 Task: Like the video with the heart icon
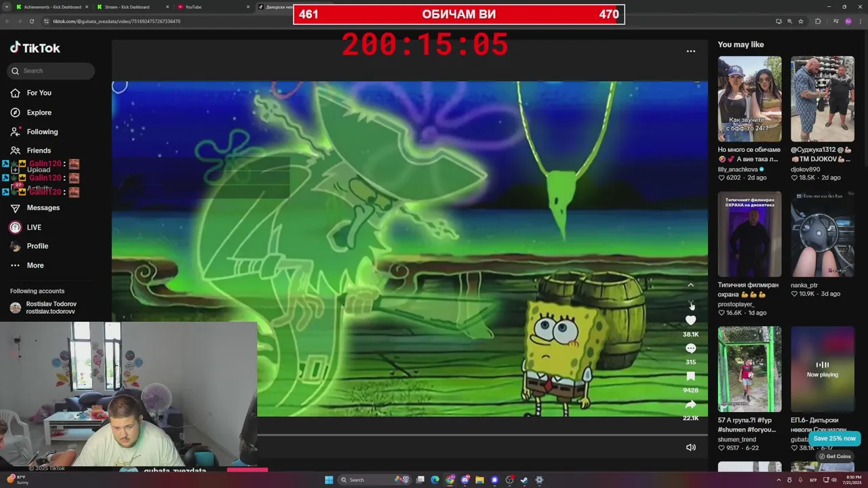[x=690, y=320]
